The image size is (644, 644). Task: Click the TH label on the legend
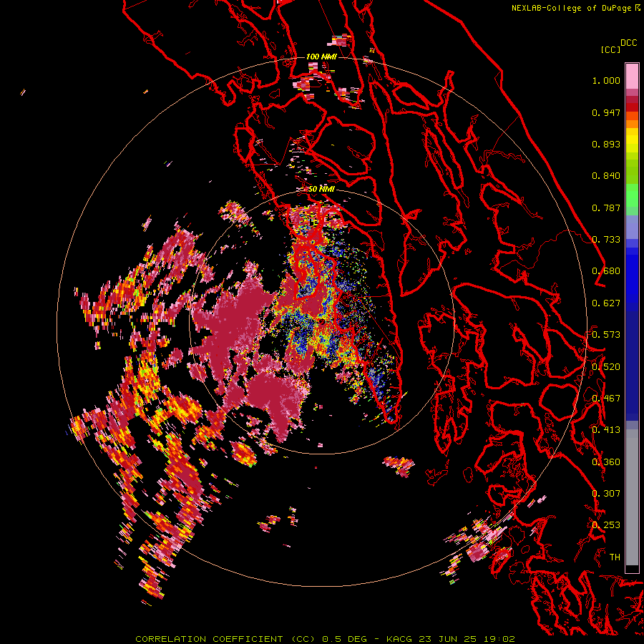click(x=615, y=557)
